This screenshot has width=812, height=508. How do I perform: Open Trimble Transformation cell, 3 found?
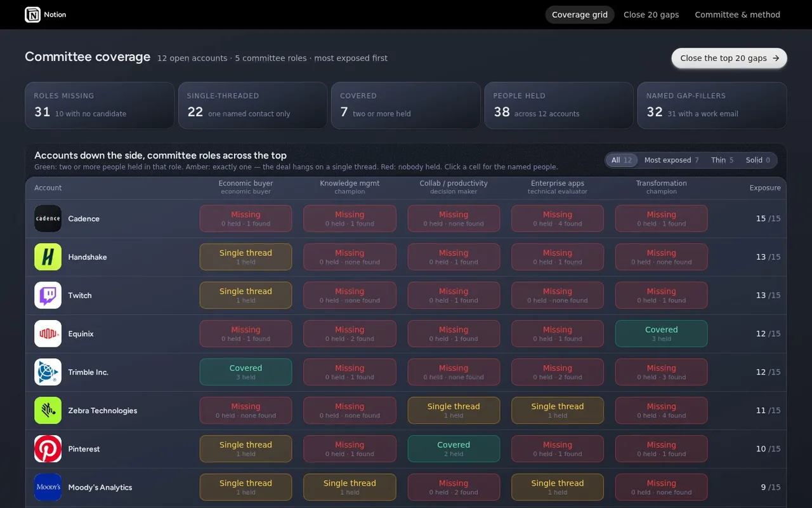tap(662, 372)
